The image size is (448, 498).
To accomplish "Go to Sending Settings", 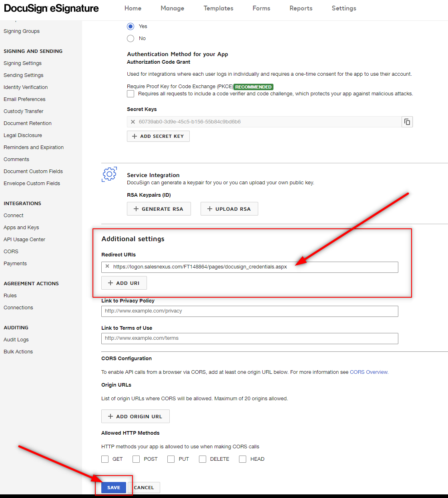I will pos(23,75).
